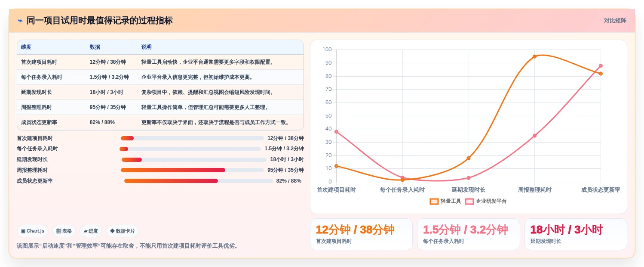Click the 表格 chip
The image size is (644, 267).
(x=64, y=231)
